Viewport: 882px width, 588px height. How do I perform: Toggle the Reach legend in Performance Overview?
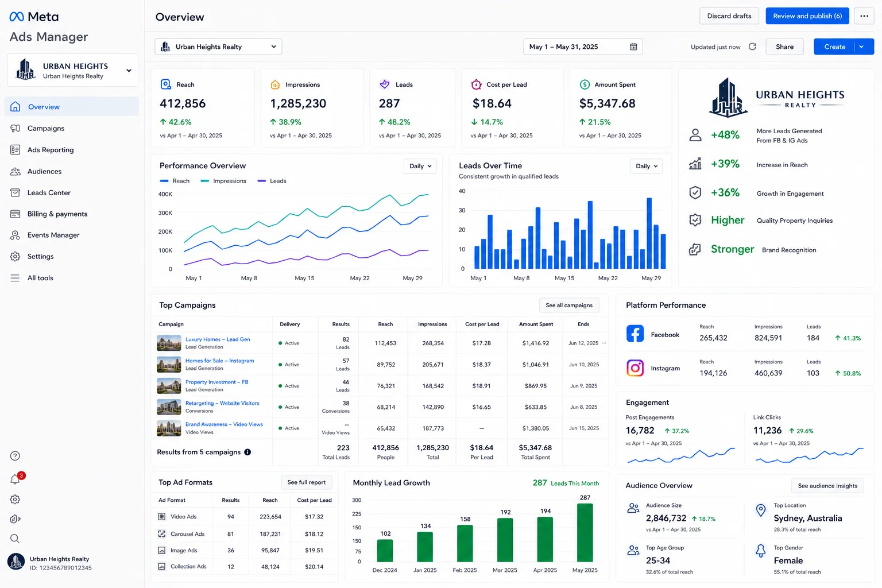175,181
